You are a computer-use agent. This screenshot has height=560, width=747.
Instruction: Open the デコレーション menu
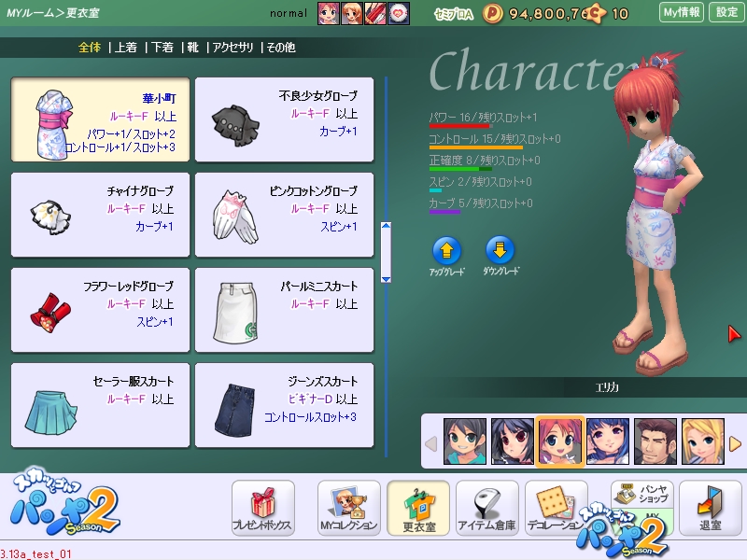point(556,508)
